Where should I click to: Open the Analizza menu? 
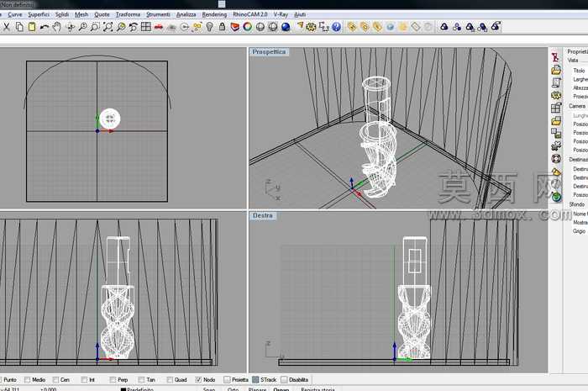pyautogui.click(x=186, y=14)
